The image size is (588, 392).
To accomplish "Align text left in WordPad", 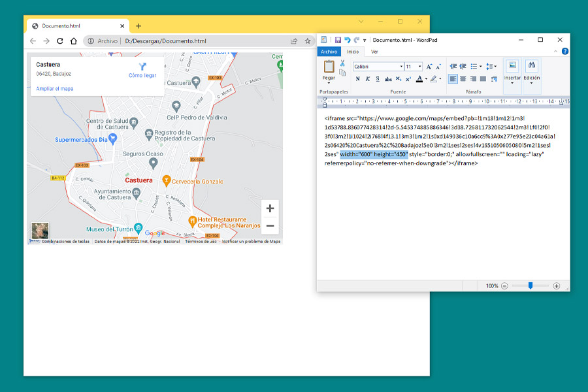I will 453,79.
